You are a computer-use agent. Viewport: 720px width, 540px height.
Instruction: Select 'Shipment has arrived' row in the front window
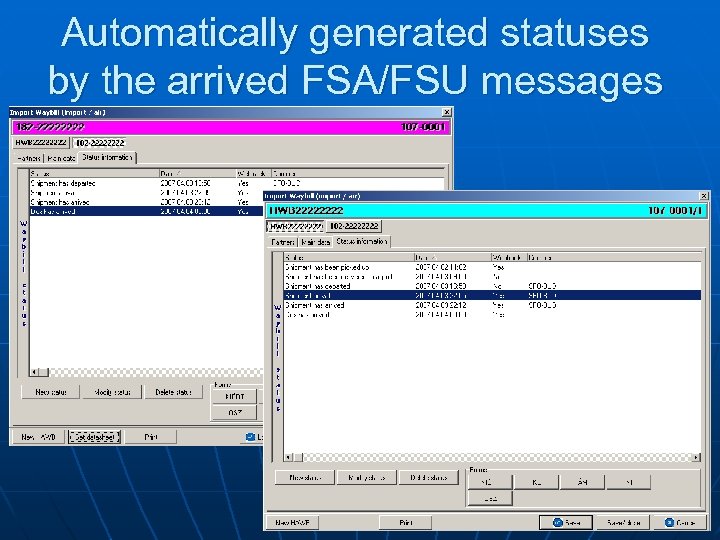pos(492,305)
